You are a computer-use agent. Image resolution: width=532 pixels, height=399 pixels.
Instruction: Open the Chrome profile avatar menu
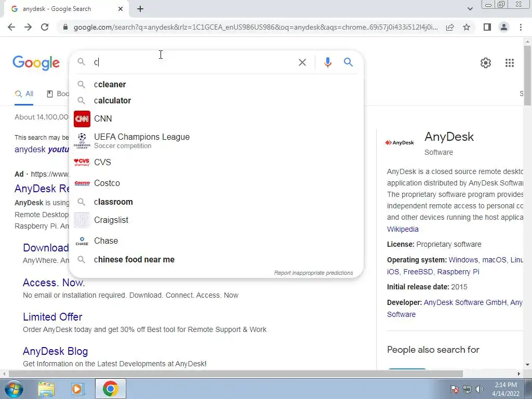[x=504, y=27]
